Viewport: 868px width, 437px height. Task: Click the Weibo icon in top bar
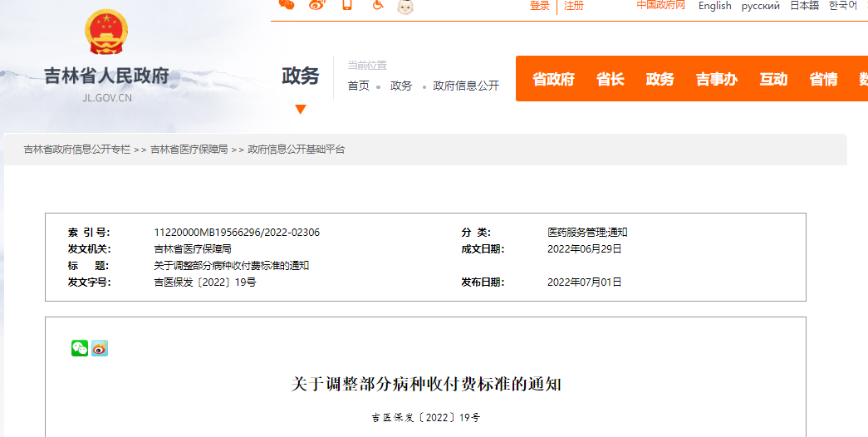click(x=316, y=5)
